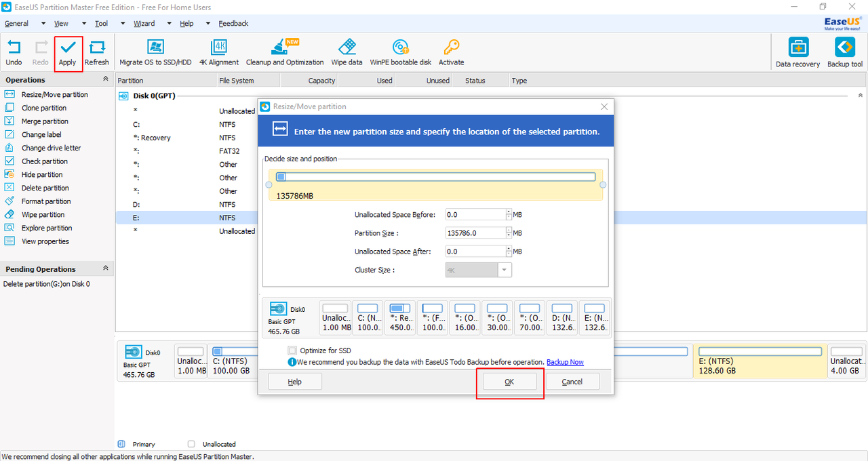Screen dimensions: 868x461
Task: Enable the Optimize for SSD checkbox
Action: point(292,350)
